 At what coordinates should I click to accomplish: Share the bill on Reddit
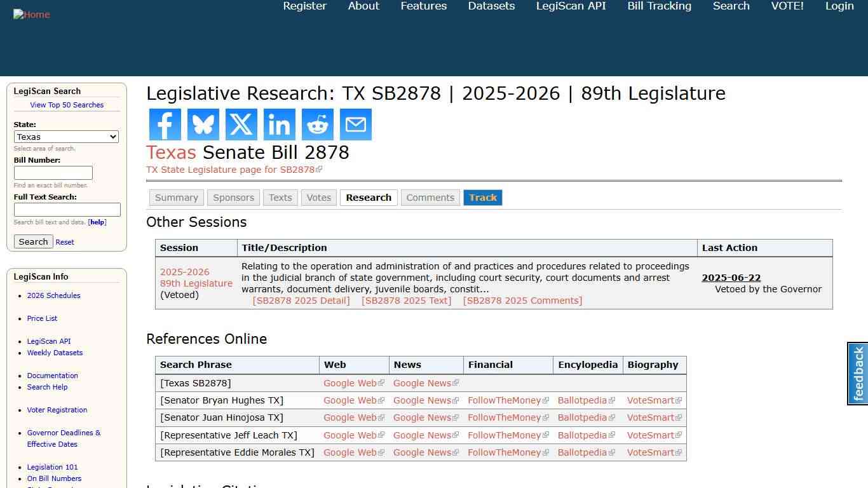pos(317,125)
